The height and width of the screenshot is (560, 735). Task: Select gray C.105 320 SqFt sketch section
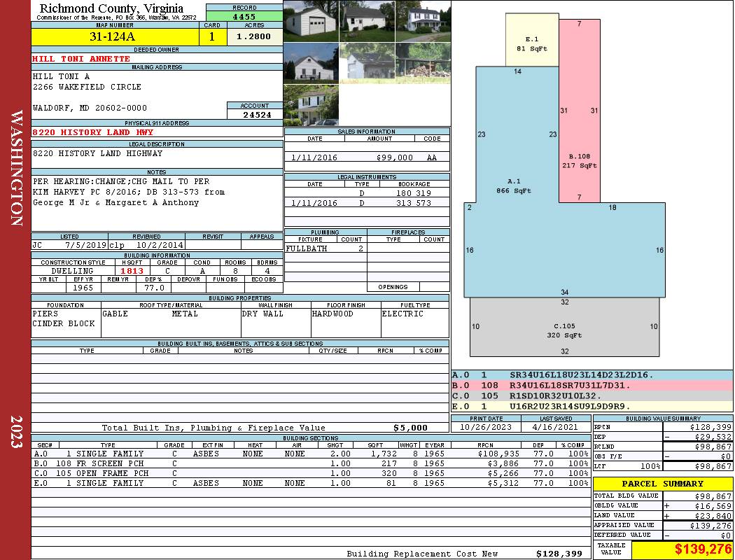pos(565,327)
